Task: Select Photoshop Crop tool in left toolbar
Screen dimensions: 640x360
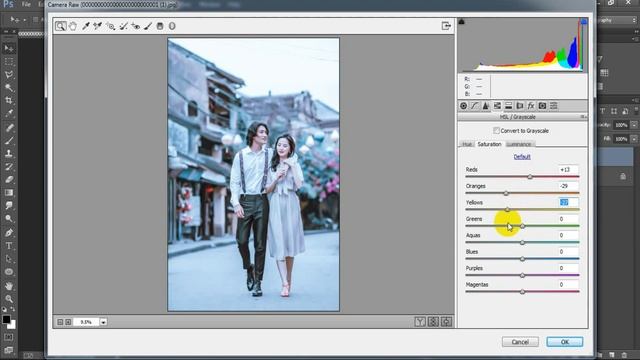Action: [x=9, y=100]
